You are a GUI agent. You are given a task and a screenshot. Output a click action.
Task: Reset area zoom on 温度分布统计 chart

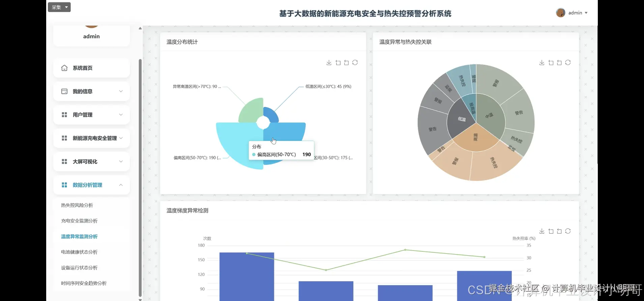[346, 63]
